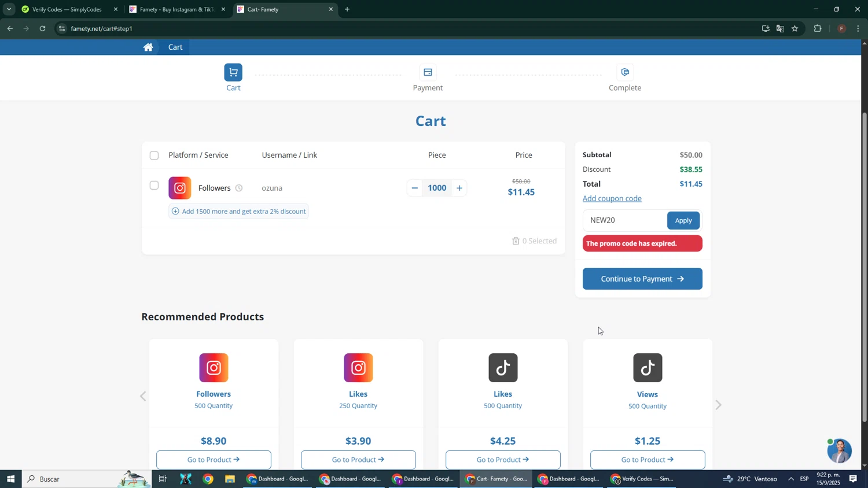Image resolution: width=868 pixels, height=488 pixels.
Task: Expand the tab search dropdown arrow
Action: [9, 9]
